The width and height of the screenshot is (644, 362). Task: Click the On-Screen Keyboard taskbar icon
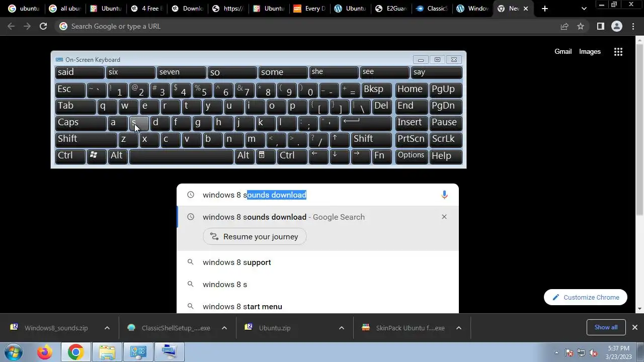(169, 352)
